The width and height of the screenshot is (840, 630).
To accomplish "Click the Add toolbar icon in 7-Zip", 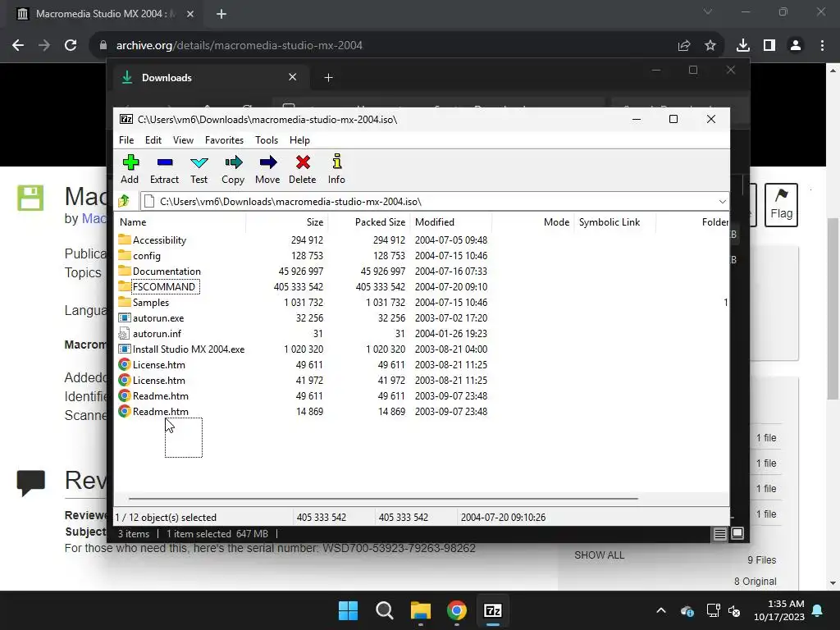I will click(130, 162).
